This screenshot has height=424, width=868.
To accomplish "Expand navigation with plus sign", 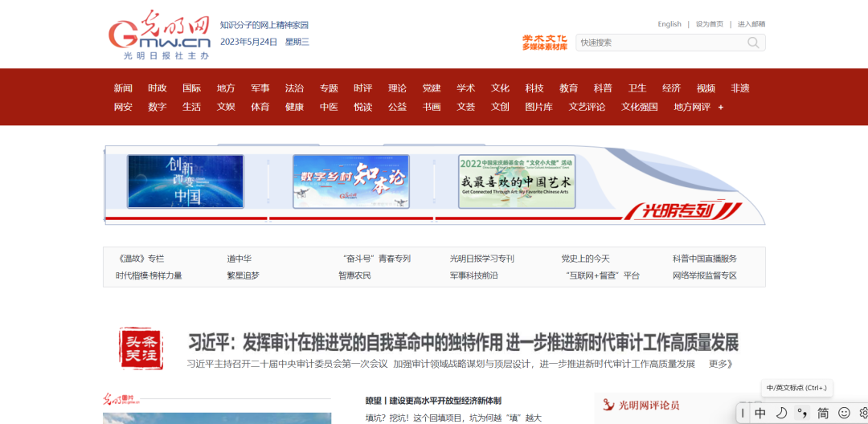I will tap(721, 107).
